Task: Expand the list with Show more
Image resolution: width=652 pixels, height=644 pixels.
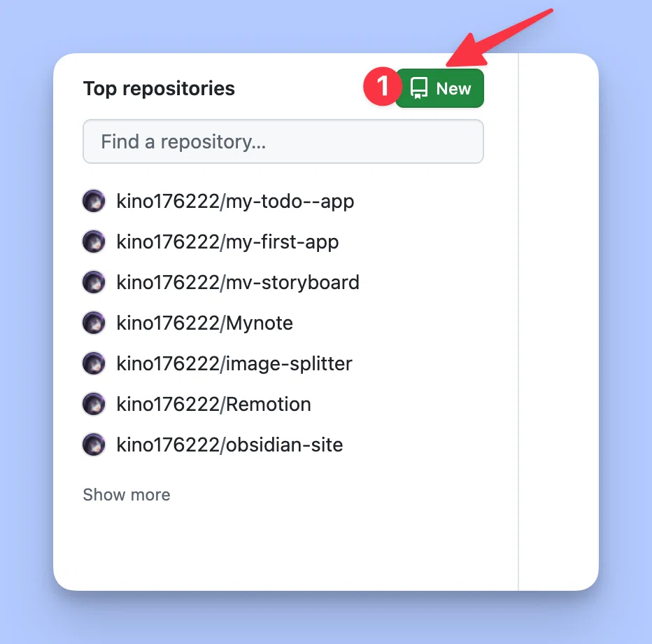Action: [x=127, y=495]
